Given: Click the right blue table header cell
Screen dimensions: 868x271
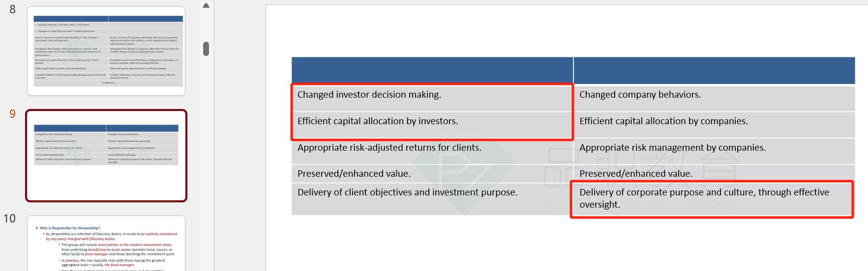Looking at the screenshot, I should coord(714,70).
